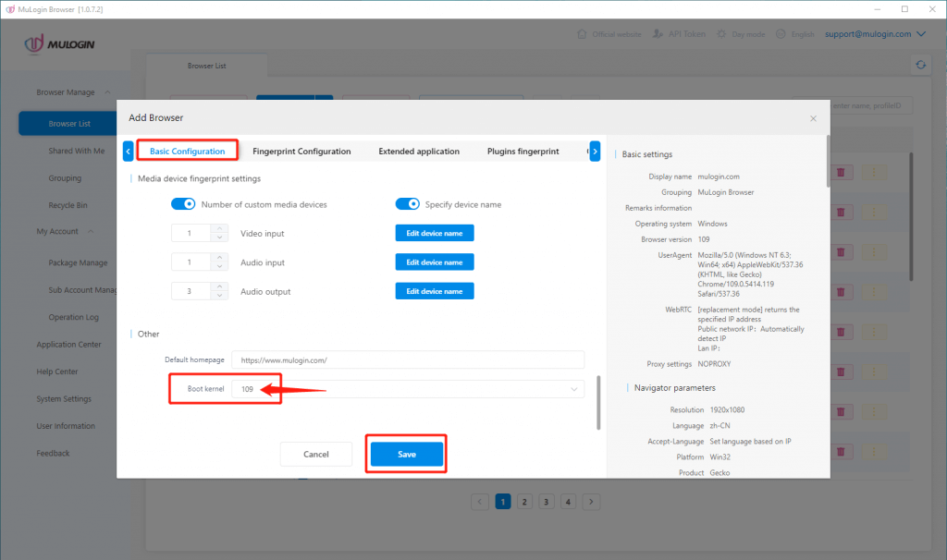Open User Information in the sidebar
This screenshot has height=560, width=947.
[66, 425]
